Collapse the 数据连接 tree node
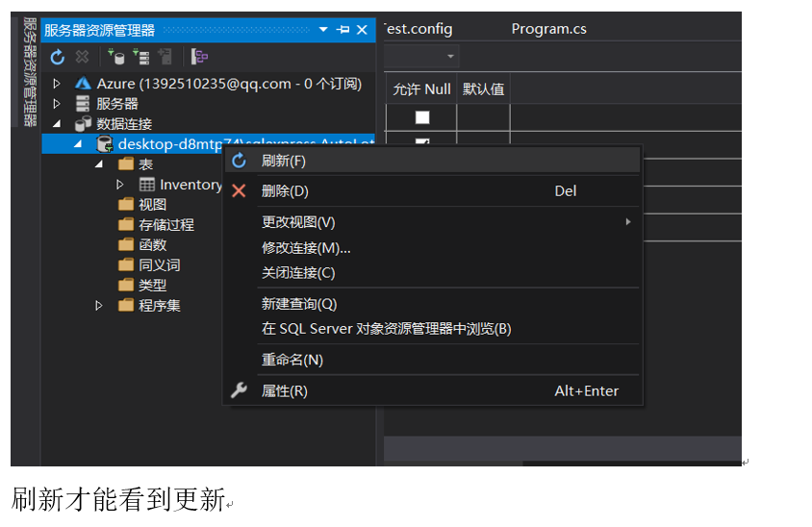The width and height of the screenshot is (812, 527). click(x=57, y=124)
